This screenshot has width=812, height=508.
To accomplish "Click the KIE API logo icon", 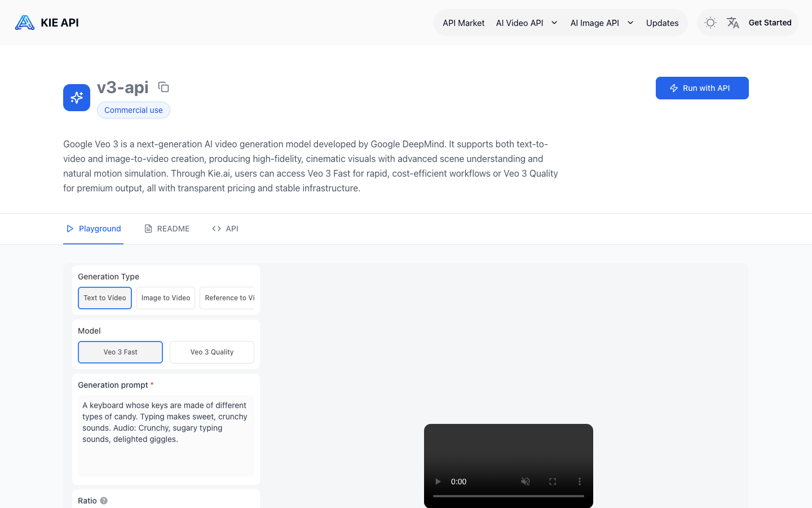I will [x=25, y=23].
